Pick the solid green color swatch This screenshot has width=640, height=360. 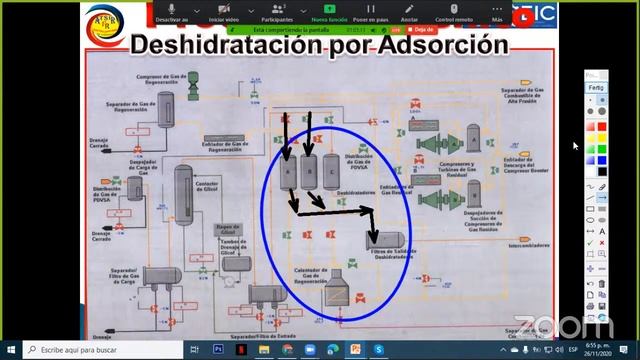[x=602, y=149]
